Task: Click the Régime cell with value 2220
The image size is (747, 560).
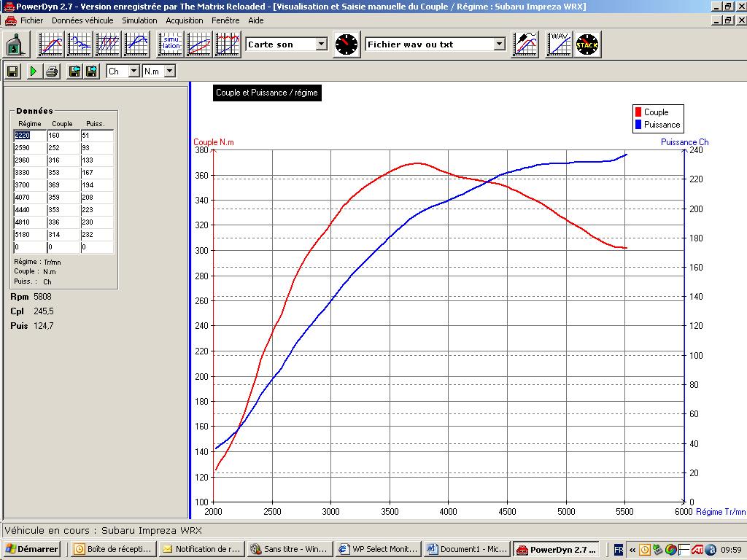Action: pos(29,135)
